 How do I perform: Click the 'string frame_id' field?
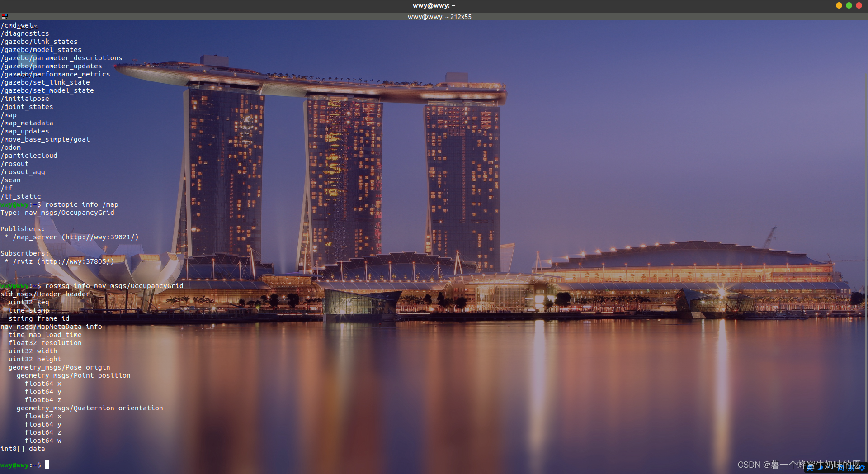39,318
